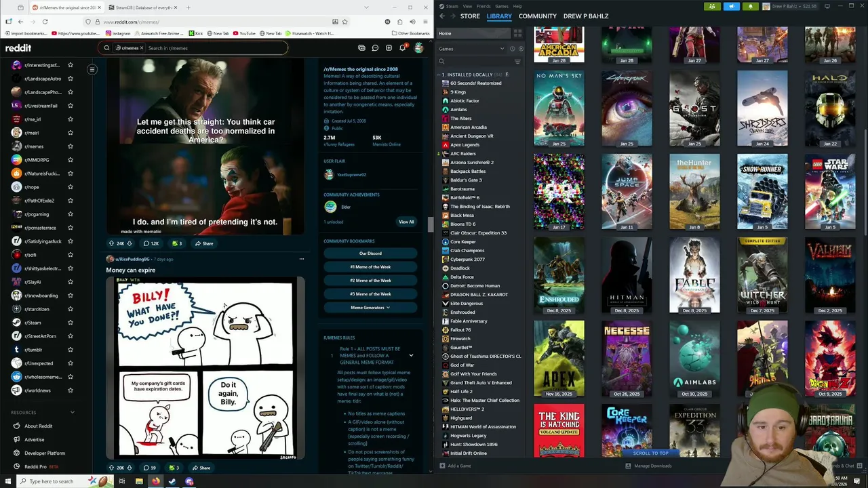Downvote the Money can expire post
Viewport: 868px width, 488px height.
coord(130,468)
